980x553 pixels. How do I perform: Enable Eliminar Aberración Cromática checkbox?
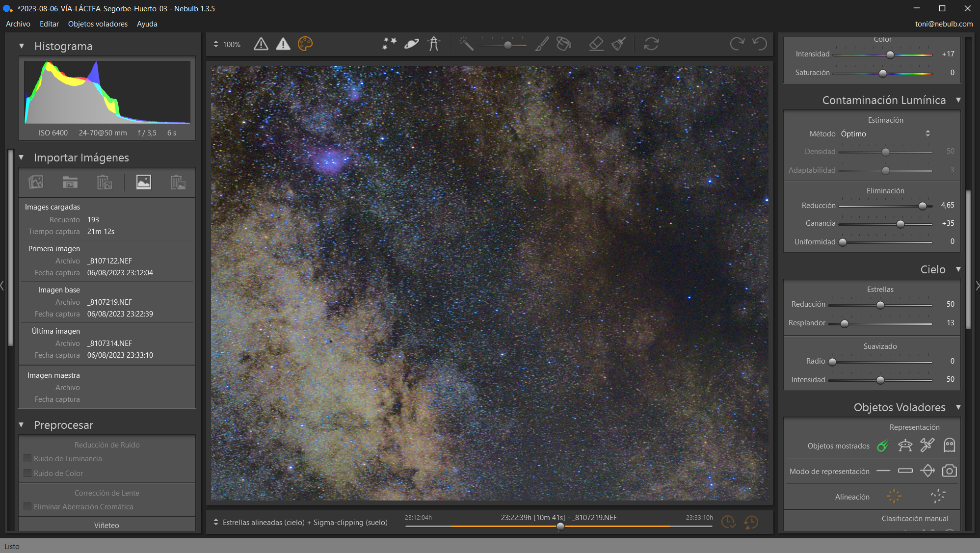28,506
